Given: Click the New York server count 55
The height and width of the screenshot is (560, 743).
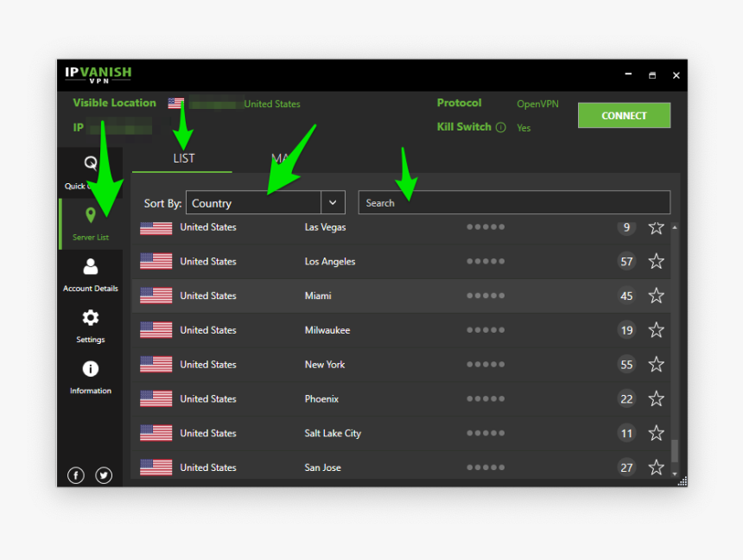Looking at the screenshot, I should 626,365.
